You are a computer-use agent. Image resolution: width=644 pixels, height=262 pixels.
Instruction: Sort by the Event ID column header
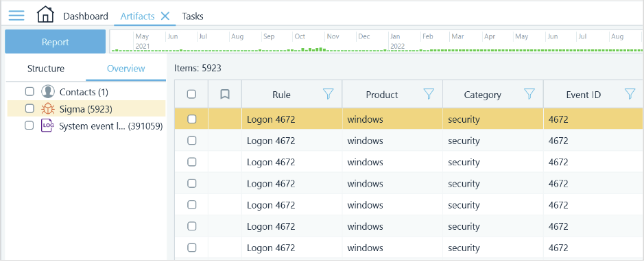click(x=584, y=95)
